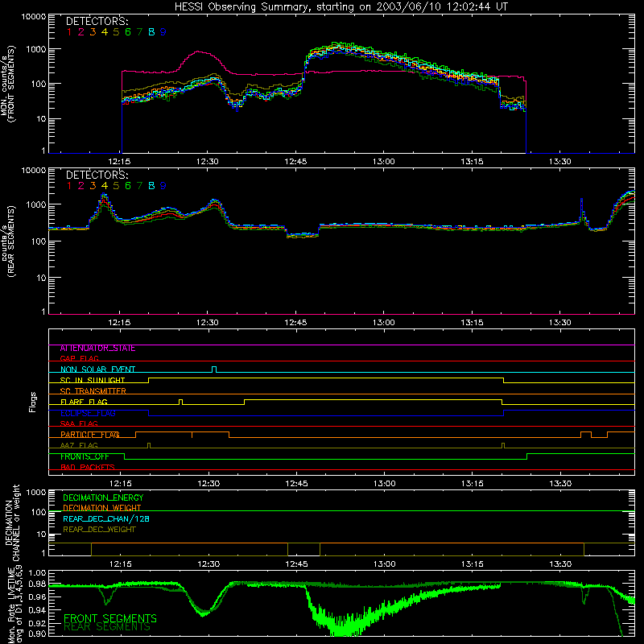The image size is (644, 644).
Task: Click DETECTORS: label in front segments plot
Action: pyautogui.click(x=97, y=21)
